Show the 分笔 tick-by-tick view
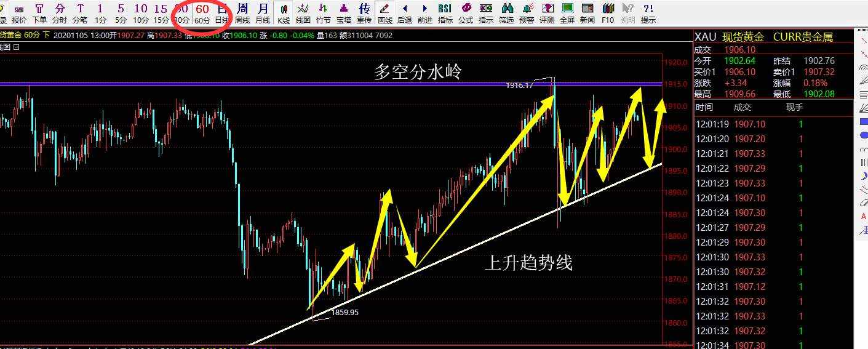Image resolution: width=868 pixels, height=349 pixels. coord(80,14)
